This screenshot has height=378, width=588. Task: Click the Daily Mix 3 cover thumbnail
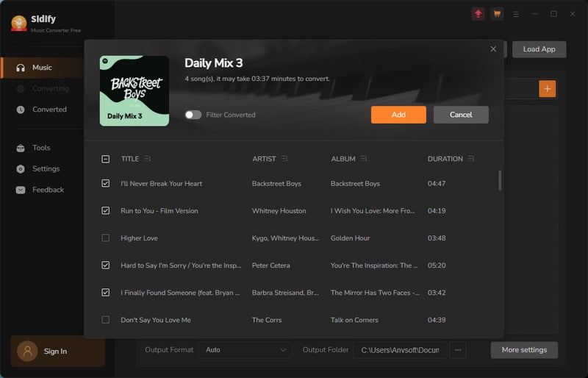(135, 91)
